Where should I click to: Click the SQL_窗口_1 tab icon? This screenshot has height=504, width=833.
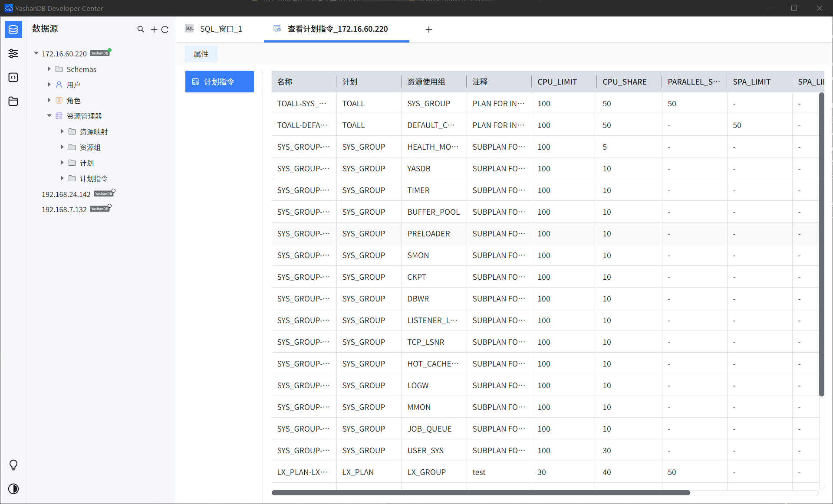189,29
